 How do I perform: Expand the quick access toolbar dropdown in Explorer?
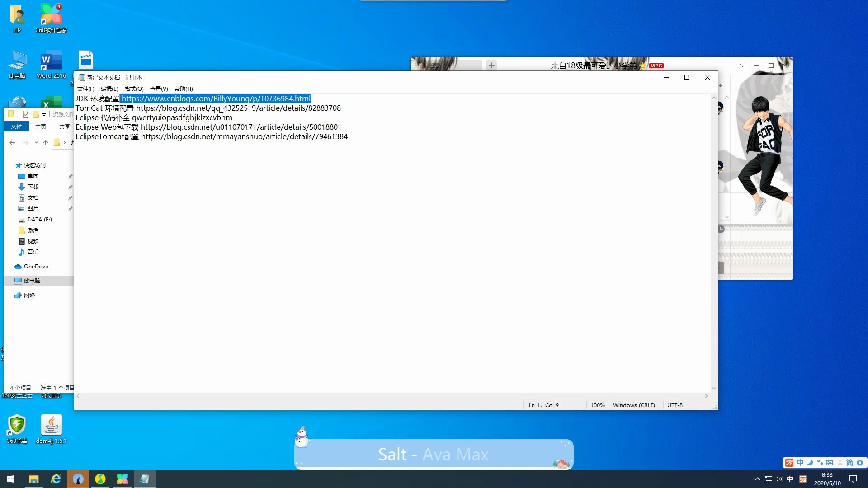pos(44,115)
